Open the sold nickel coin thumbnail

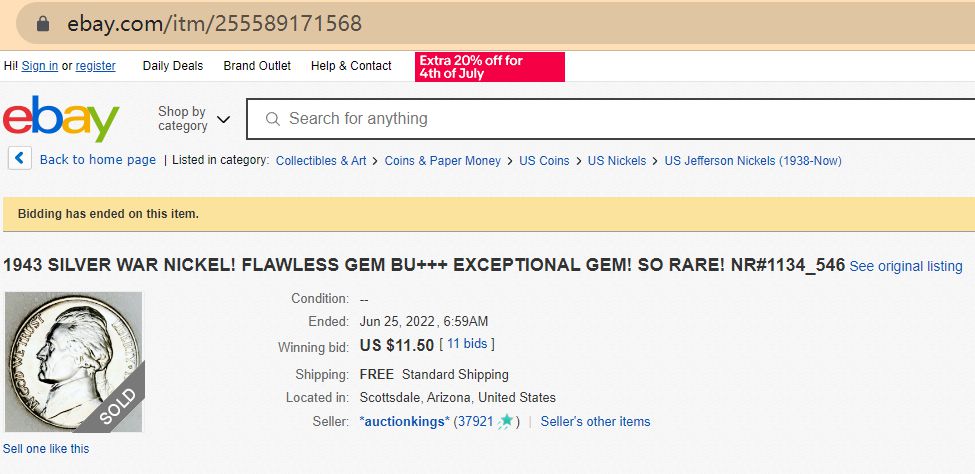(x=74, y=361)
